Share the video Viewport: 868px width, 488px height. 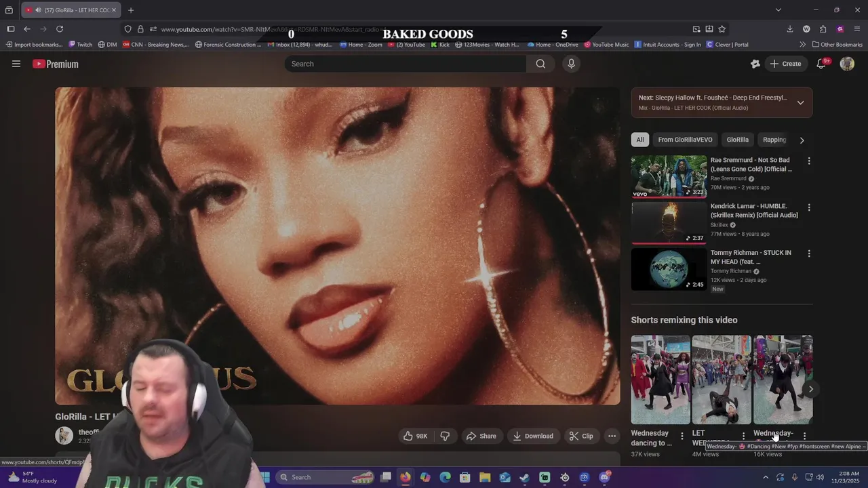click(481, 436)
